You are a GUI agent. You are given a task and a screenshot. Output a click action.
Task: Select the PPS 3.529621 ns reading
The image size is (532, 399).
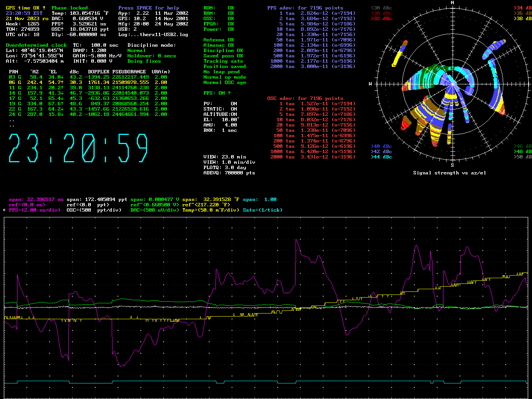click(79, 24)
